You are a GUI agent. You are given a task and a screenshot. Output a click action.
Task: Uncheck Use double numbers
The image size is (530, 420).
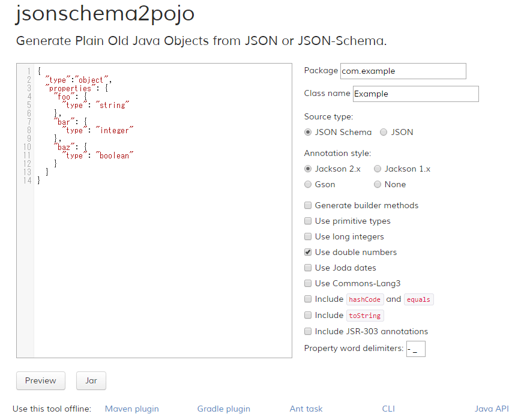(x=308, y=252)
